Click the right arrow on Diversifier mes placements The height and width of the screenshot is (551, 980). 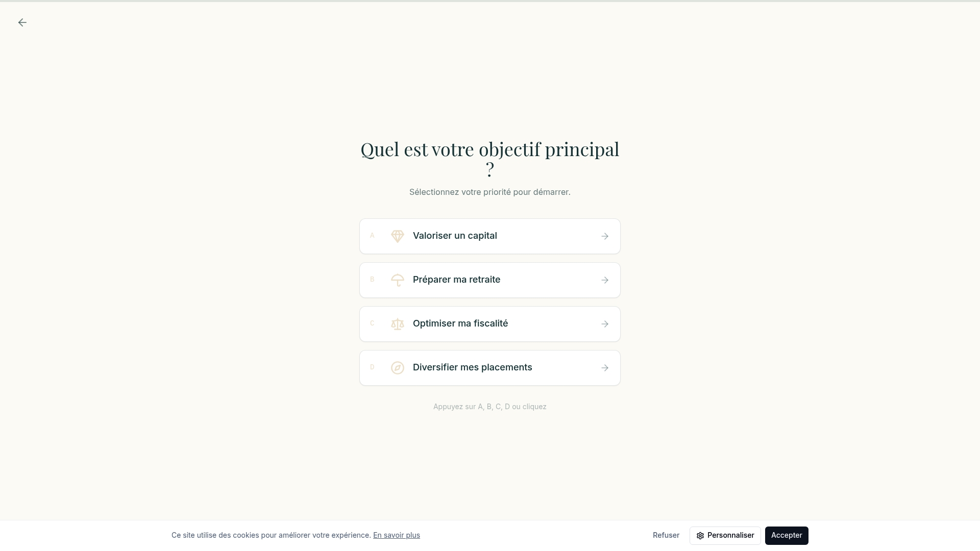click(x=604, y=367)
